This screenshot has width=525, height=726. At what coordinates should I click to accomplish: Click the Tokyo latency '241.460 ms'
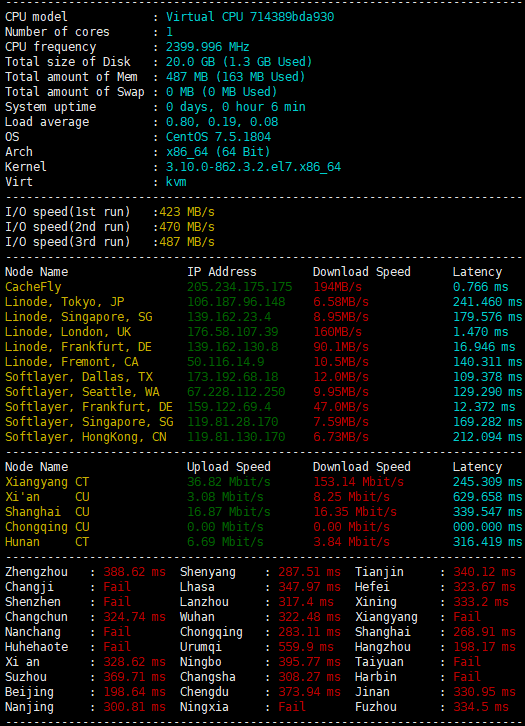(x=488, y=302)
